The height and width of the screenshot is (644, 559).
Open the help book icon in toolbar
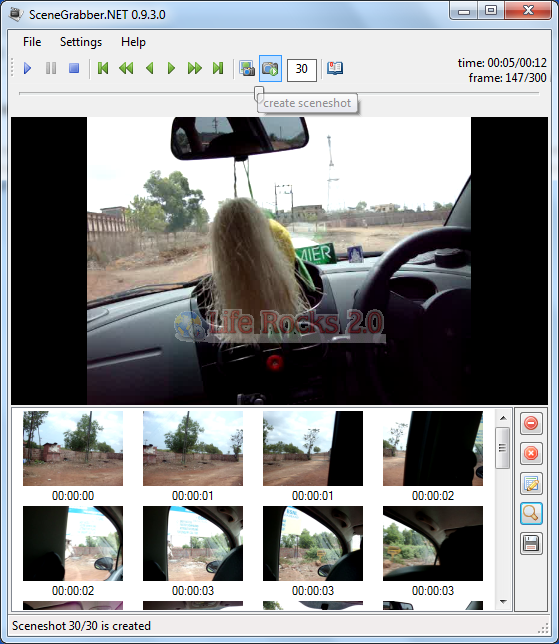coord(335,68)
